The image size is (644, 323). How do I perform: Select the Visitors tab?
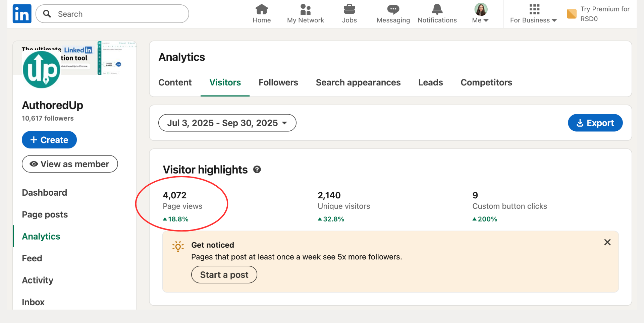(x=225, y=82)
